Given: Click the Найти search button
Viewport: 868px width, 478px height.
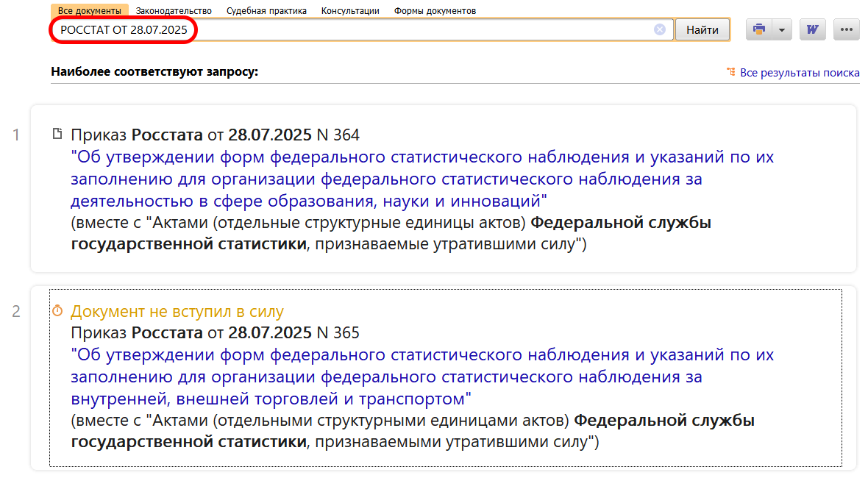Looking at the screenshot, I should (x=702, y=30).
